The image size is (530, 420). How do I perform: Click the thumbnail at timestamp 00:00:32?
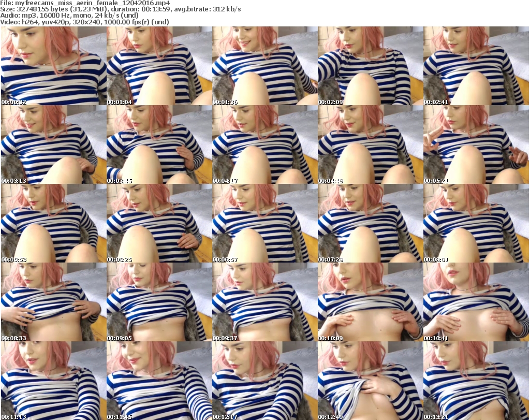(x=53, y=66)
